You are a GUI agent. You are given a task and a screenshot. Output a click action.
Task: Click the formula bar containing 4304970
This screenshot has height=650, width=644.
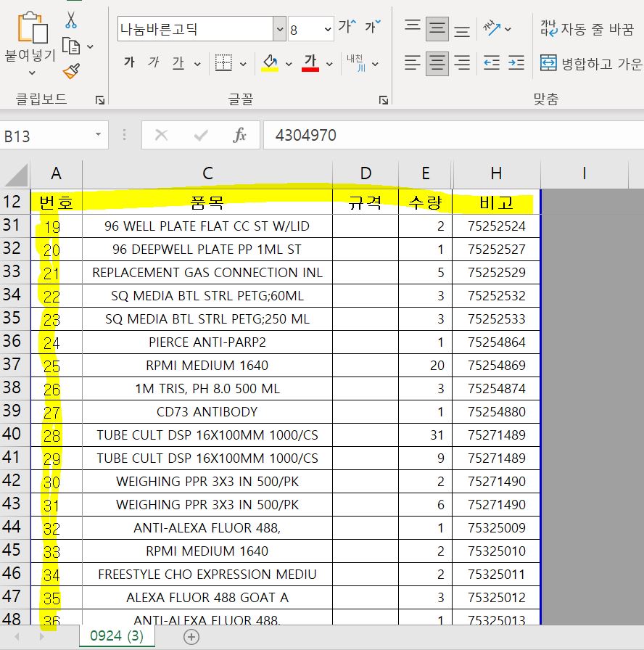coord(454,135)
